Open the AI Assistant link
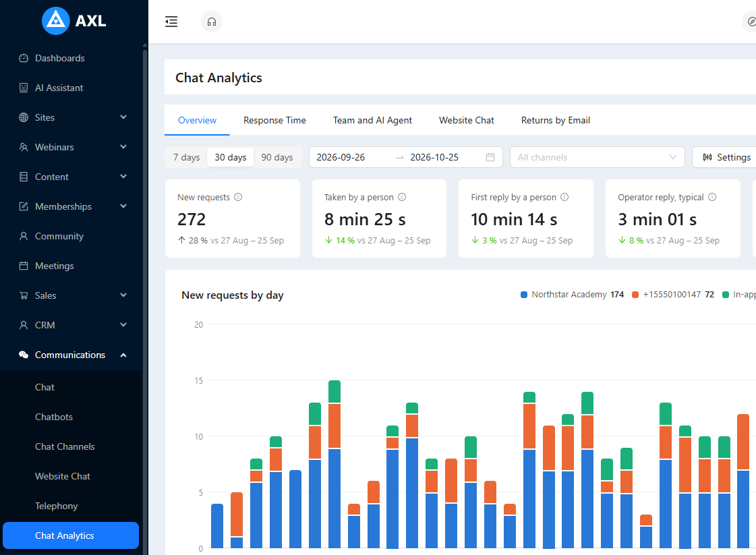Viewport: 756px width, 555px height. [59, 88]
